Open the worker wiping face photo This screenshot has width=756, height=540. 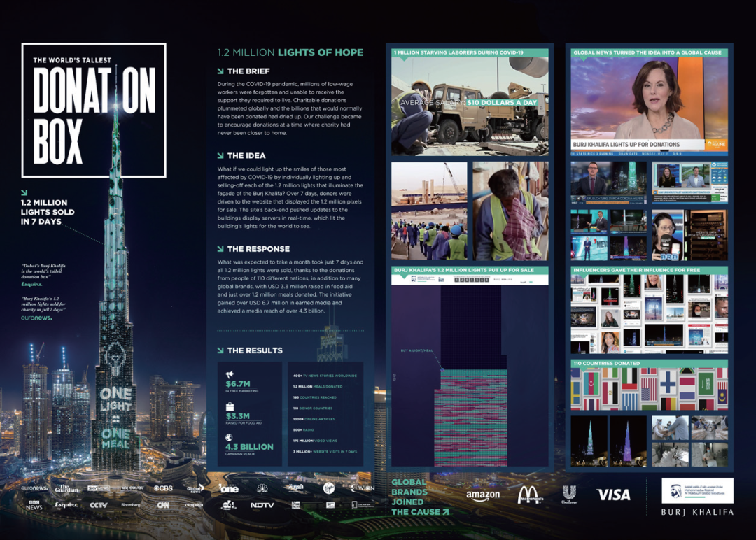click(510, 211)
